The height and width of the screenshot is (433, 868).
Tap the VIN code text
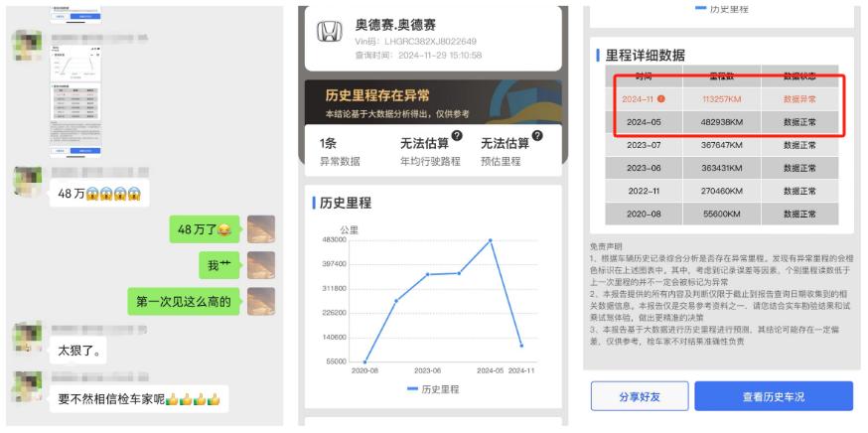[x=415, y=41]
